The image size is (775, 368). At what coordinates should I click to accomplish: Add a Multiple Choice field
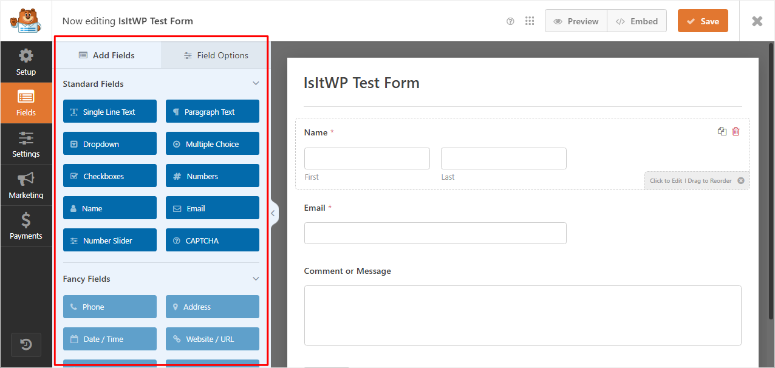click(213, 144)
